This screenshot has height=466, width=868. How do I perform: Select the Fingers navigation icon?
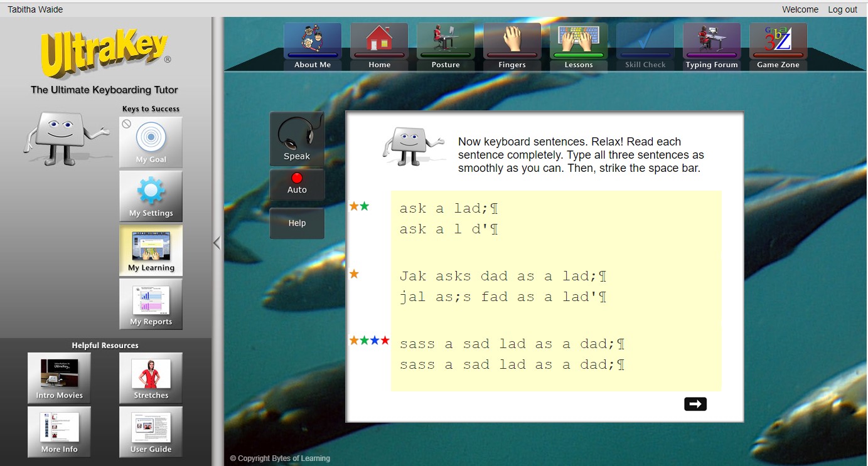[x=512, y=44]
